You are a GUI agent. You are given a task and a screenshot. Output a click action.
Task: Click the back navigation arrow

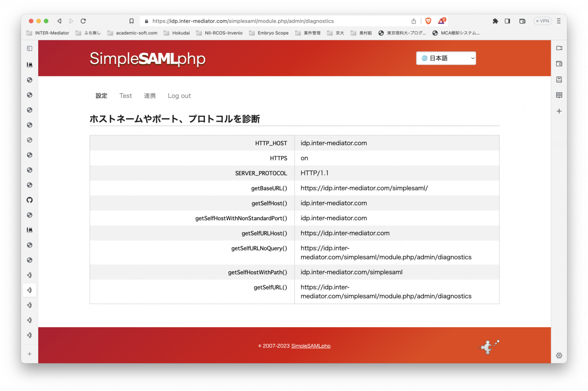coord(59,21)
